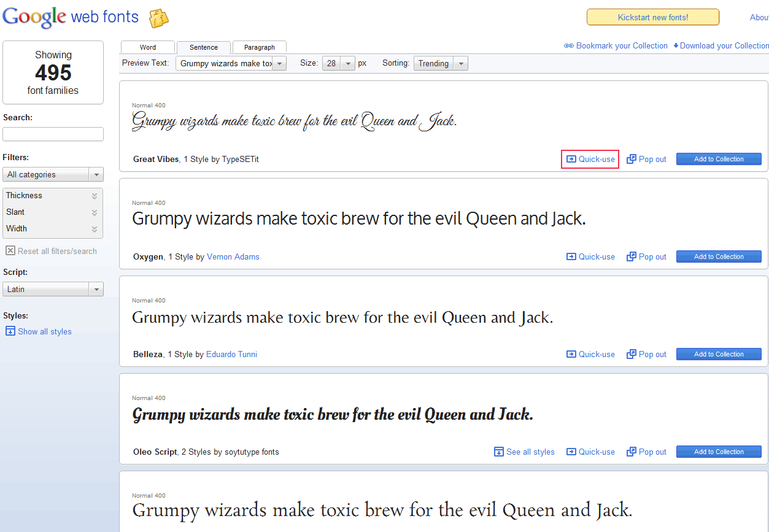769x532 pixels.
Task: Click the See all styles icon for Oleo Script
Action: click(499, 452)
